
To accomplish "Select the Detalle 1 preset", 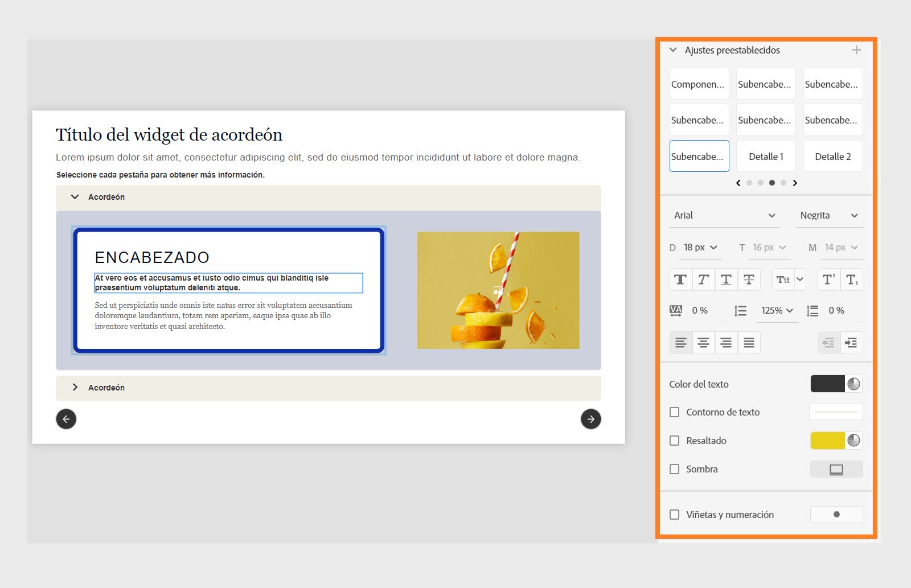I will point(766,157).
